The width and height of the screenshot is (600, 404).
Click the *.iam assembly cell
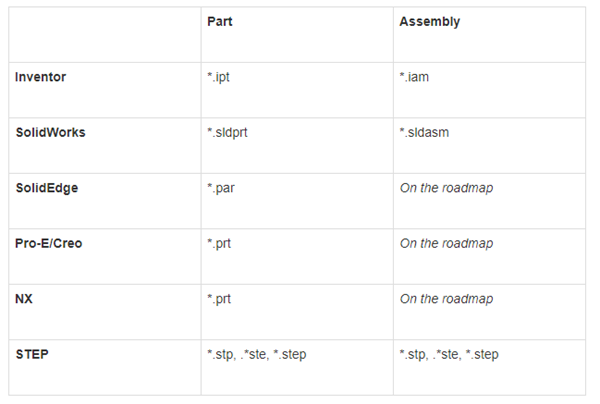(x=415, y=77)
